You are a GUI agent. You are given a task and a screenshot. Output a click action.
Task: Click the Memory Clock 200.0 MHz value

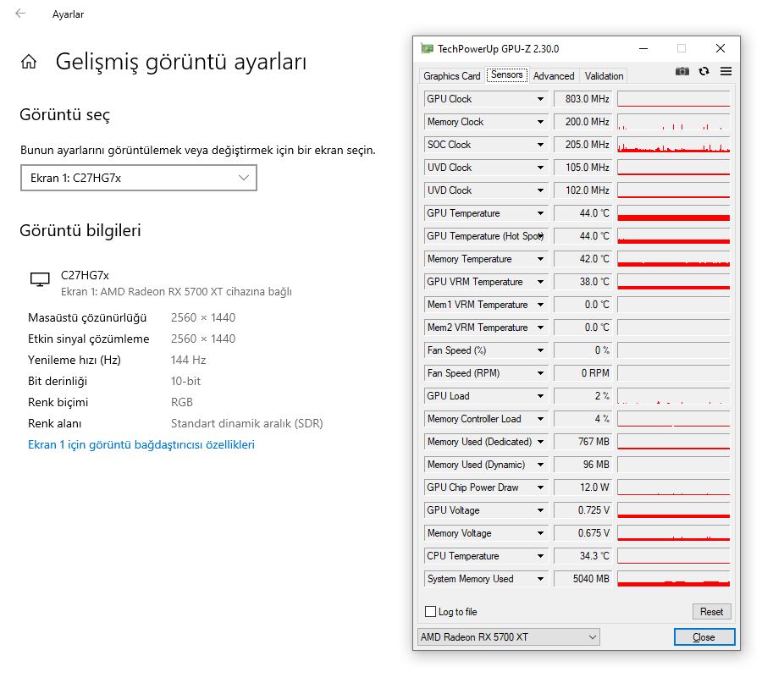click(583, 122)
